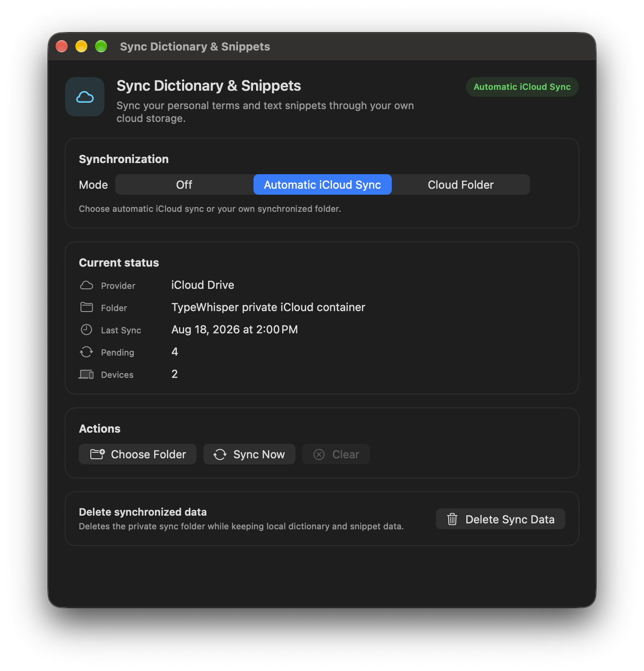Click the Devices count value 2

[175, 374]
